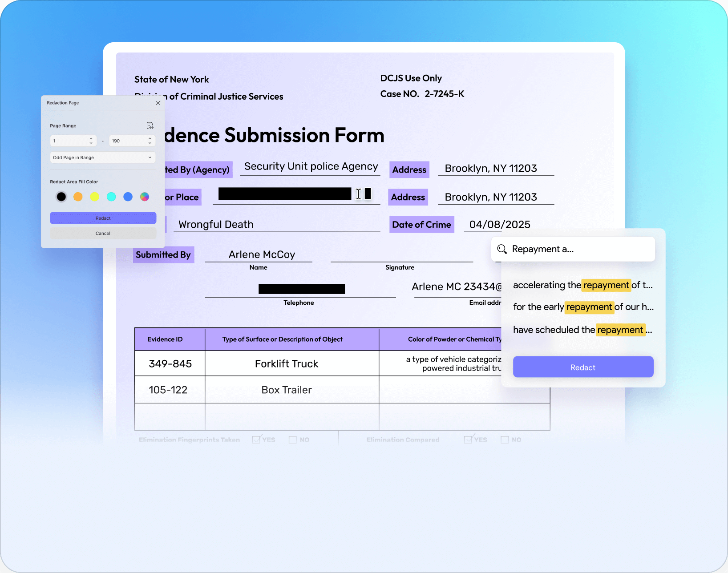
Task: Cancel the Redaction Page dialog
Action: click(x=103, y=233)
